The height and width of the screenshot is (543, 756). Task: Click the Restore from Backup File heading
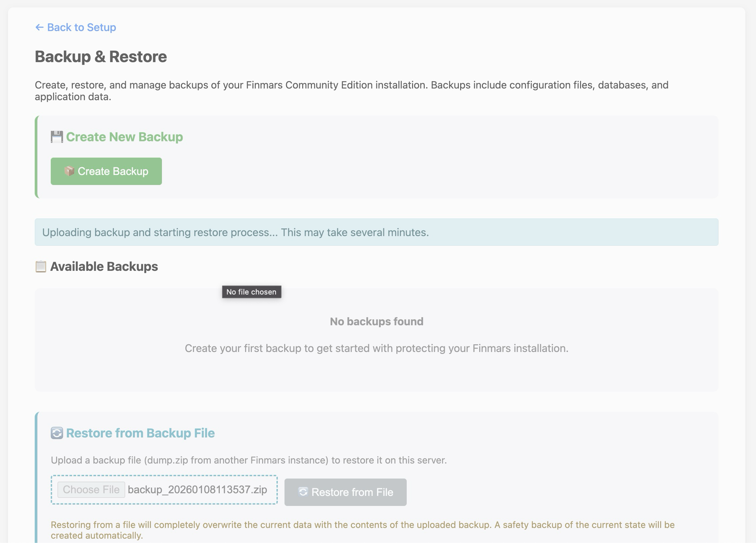click(140, 433)
